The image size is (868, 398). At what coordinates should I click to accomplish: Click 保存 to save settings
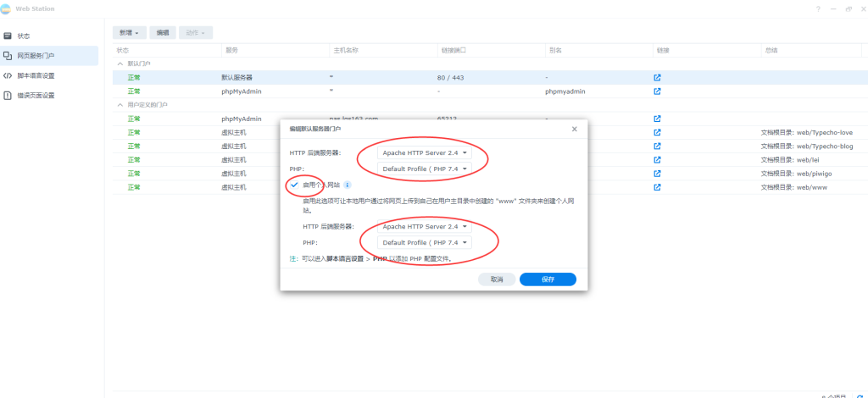[x=548, y=279]
